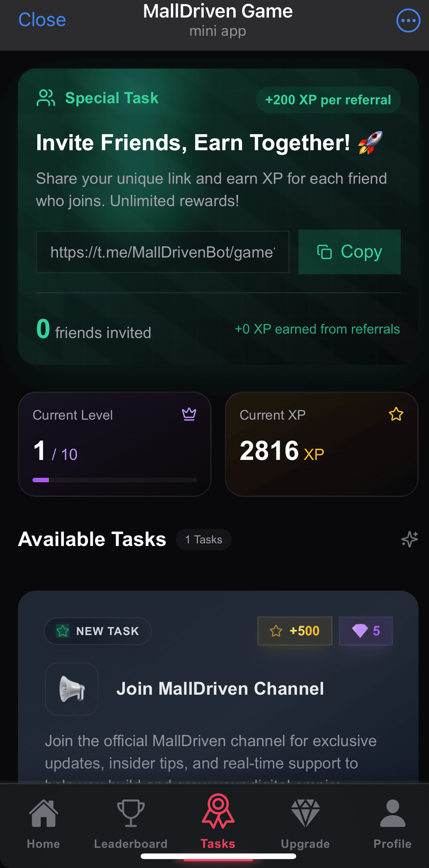
Task: Click the +500 star reward badge
Action: pos(295,631)
